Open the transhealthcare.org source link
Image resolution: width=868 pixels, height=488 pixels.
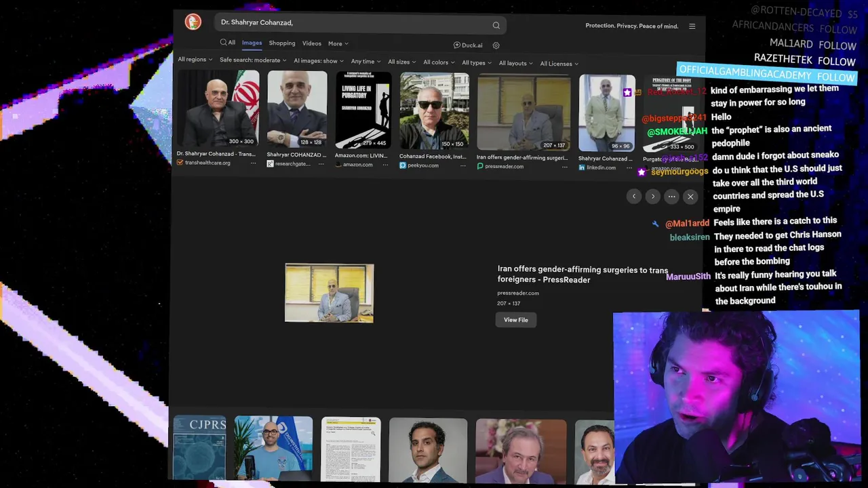(208, 163)
